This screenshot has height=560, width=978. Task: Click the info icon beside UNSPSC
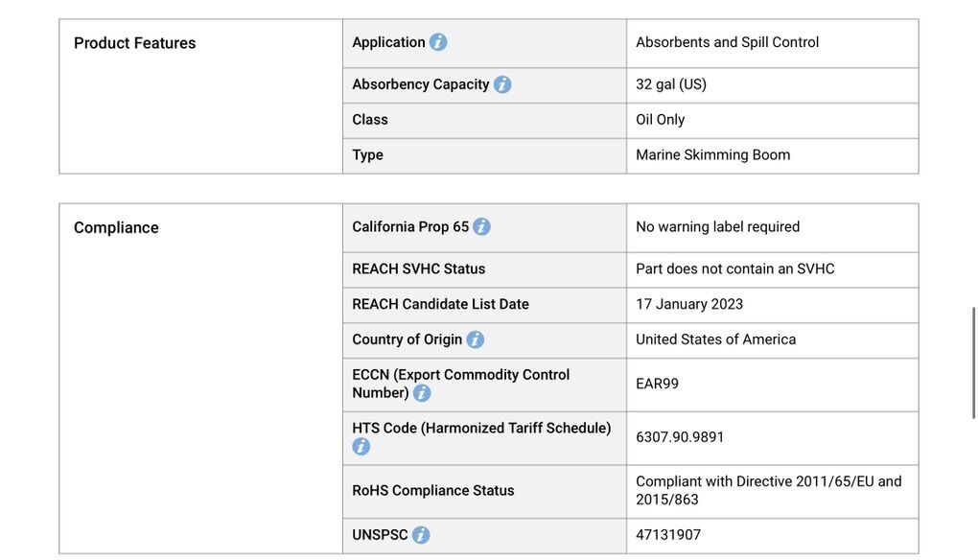point(421,535)
